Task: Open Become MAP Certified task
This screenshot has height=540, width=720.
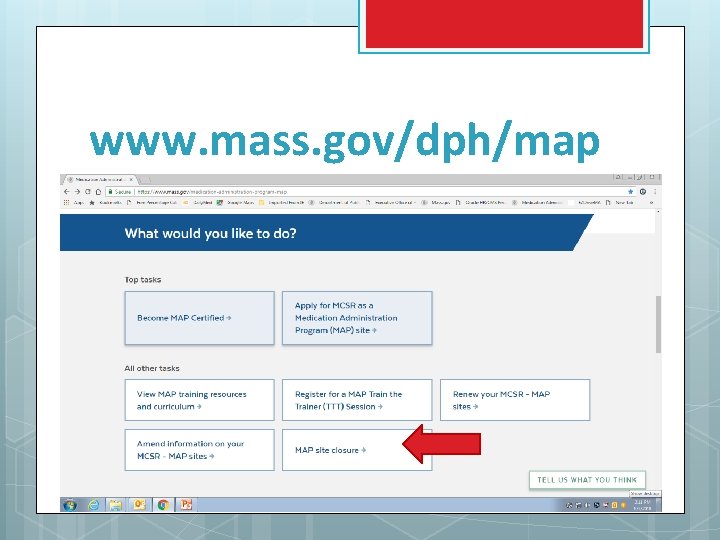Action: 199,318
